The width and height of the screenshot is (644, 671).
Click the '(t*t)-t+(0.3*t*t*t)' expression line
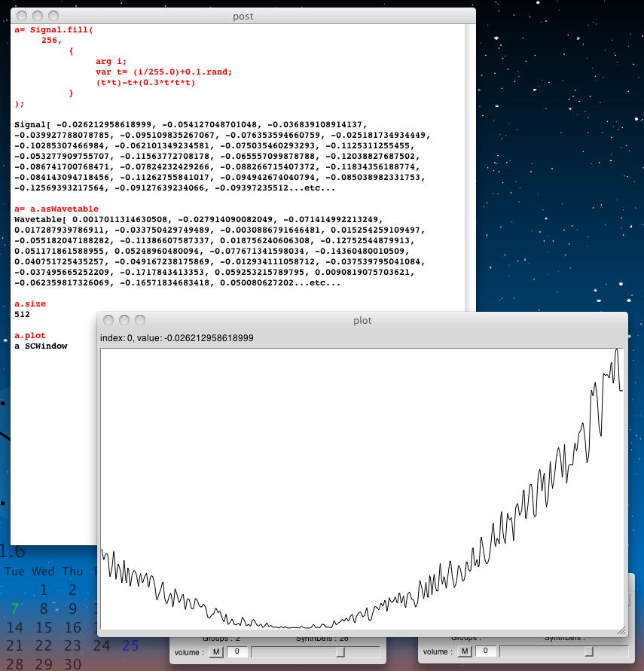coord(145,83)
